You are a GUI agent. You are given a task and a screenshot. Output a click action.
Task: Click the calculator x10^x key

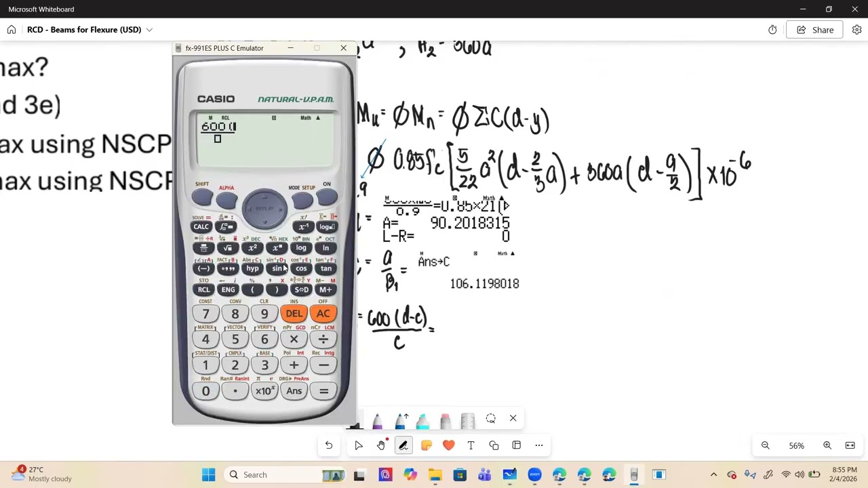pos(264,391)
